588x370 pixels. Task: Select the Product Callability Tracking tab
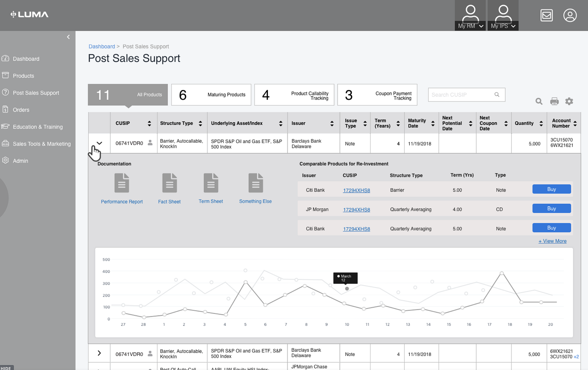click(294, 95)
